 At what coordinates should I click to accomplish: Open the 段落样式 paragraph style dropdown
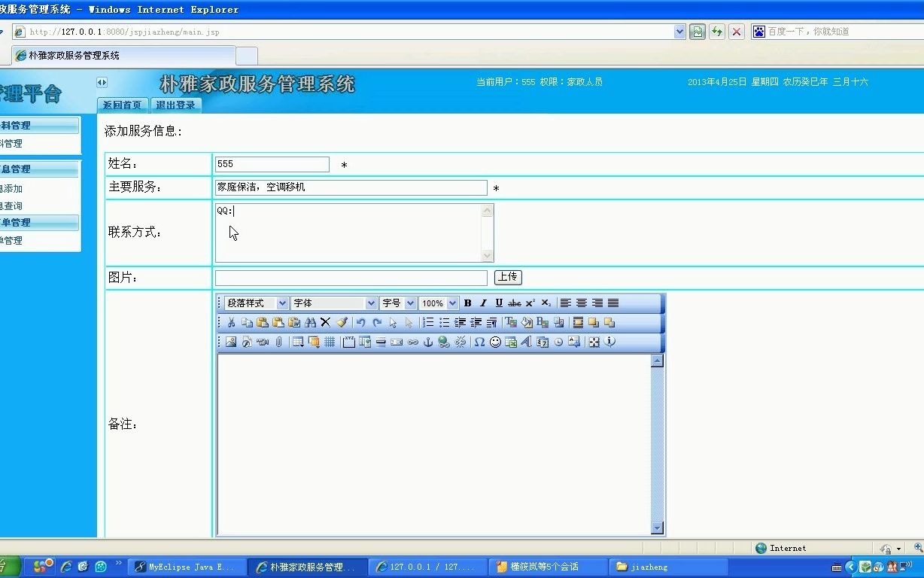click(254, 303)
